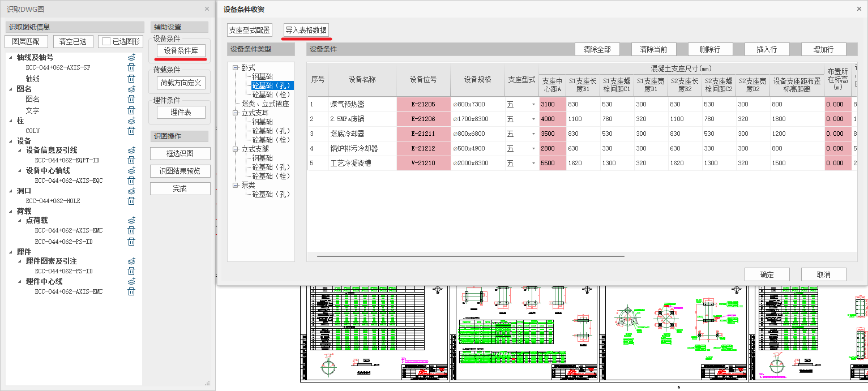868x391 pixels.
Task: Select 钢基础 under 卧式
Action: tap(262, 77)
